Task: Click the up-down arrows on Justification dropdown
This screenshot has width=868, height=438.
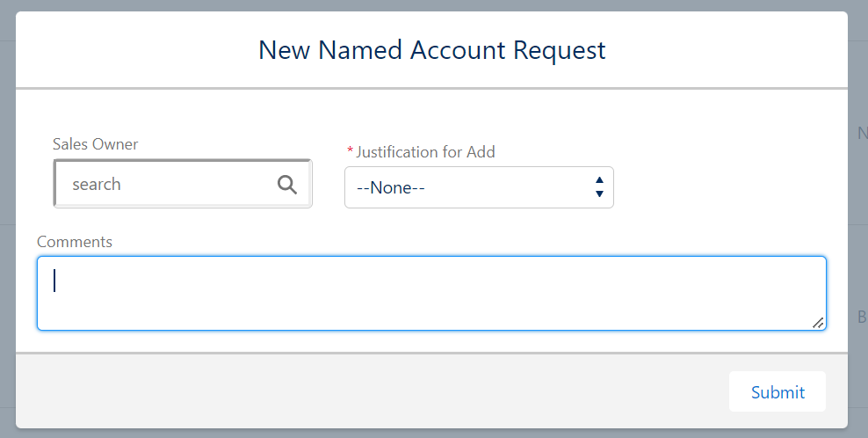Action: (599, 186)
